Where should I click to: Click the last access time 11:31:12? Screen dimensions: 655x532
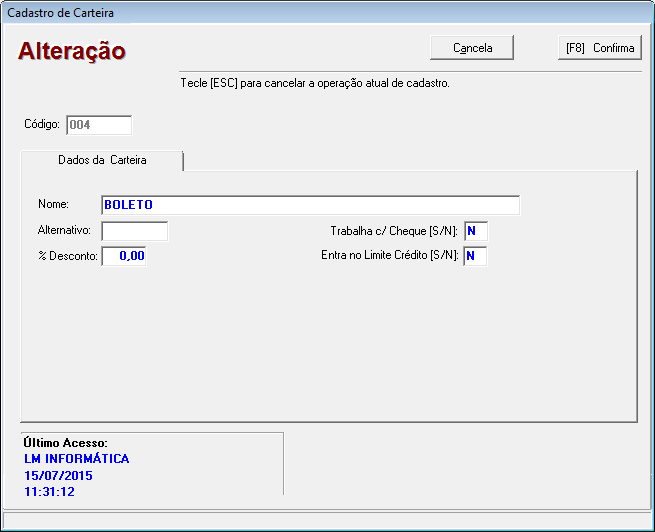[49, 492]
